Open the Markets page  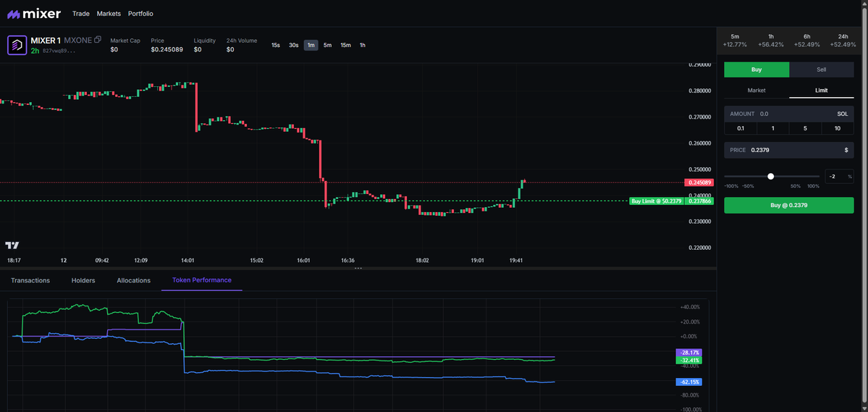point(109,14)
